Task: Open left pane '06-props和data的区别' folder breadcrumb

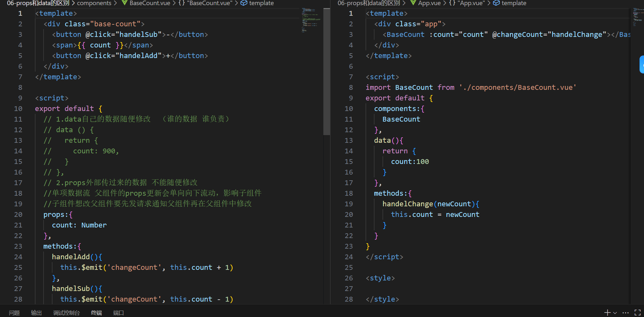Action: [x=38, y=3]
